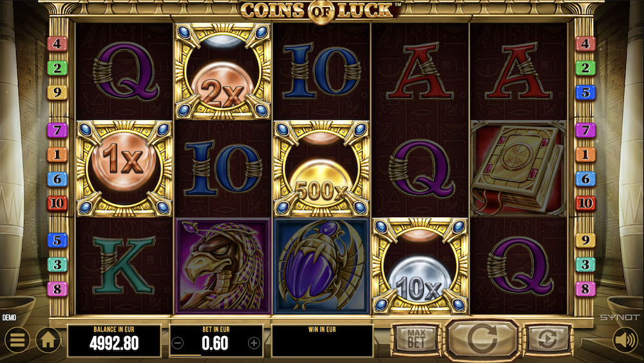Select the 10x silver coin symbol

(419, 266)
